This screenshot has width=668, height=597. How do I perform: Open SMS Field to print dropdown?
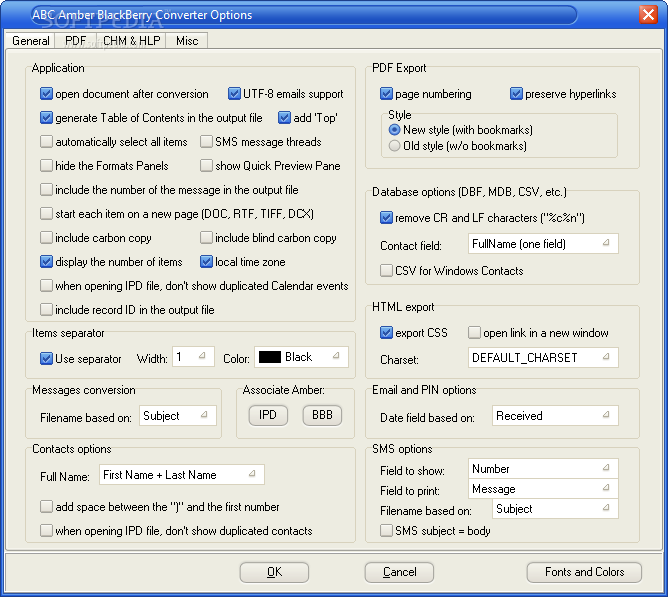pyautogui.click(x=543, y=489)
